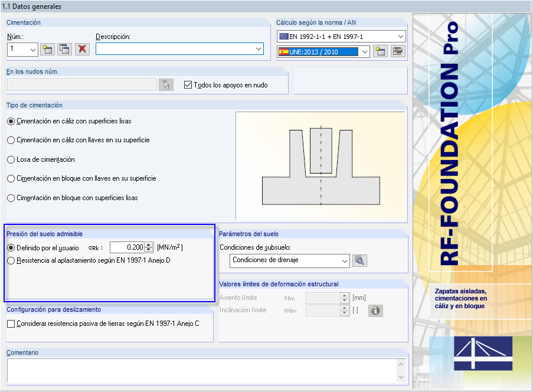This screenshot has width=533, height=392.
Task: Move the Comentario box up with its arrow
Action: [401, 364]
